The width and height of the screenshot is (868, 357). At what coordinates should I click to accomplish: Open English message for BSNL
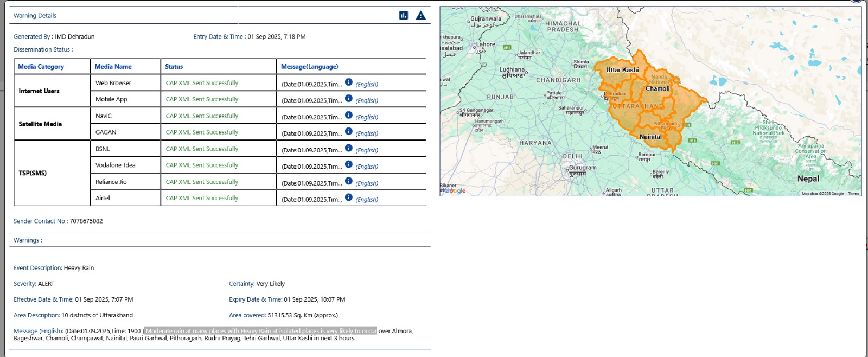pyautogui.click(x=367, y=150)
